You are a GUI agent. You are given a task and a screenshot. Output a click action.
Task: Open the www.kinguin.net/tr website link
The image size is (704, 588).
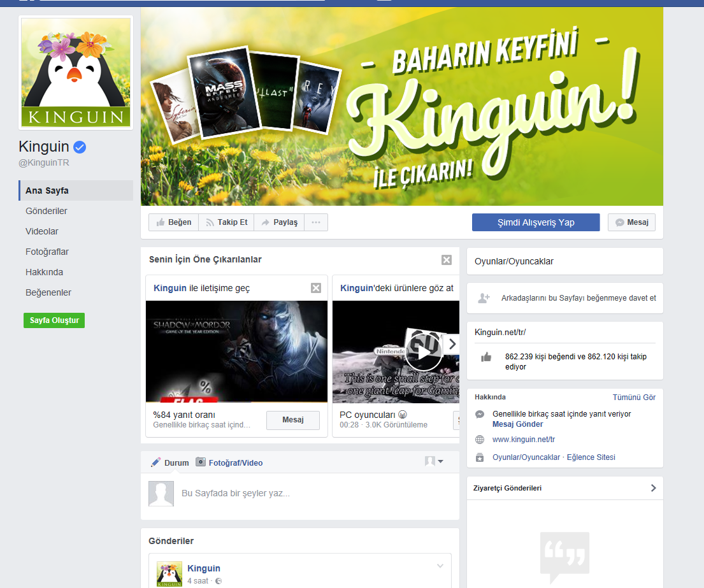pyautogui.click(x=524, y=440)
